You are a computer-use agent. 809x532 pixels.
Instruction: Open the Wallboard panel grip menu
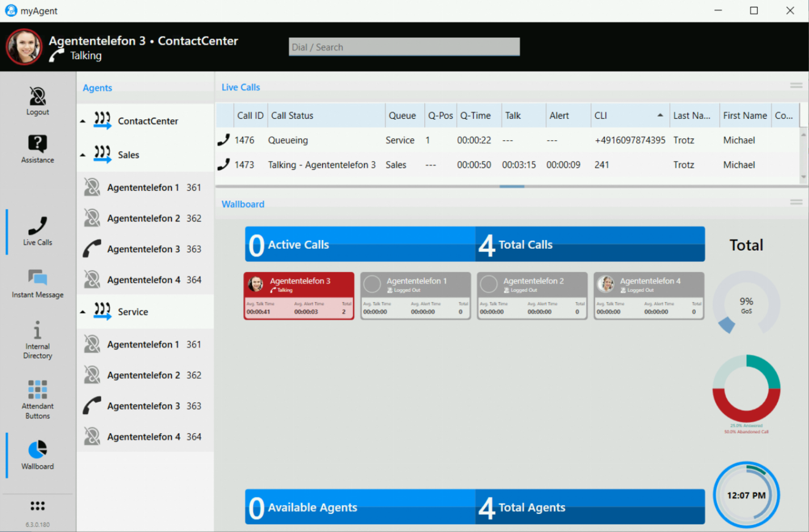coord(796,202)
